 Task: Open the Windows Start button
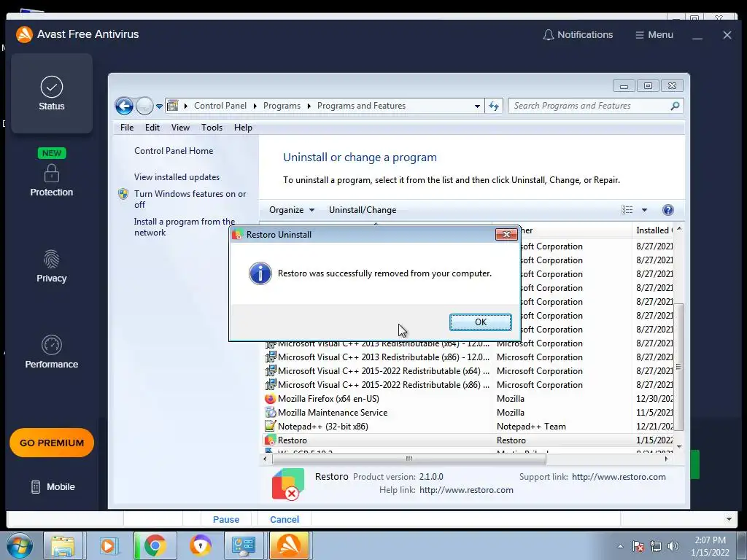click(20, 545)
